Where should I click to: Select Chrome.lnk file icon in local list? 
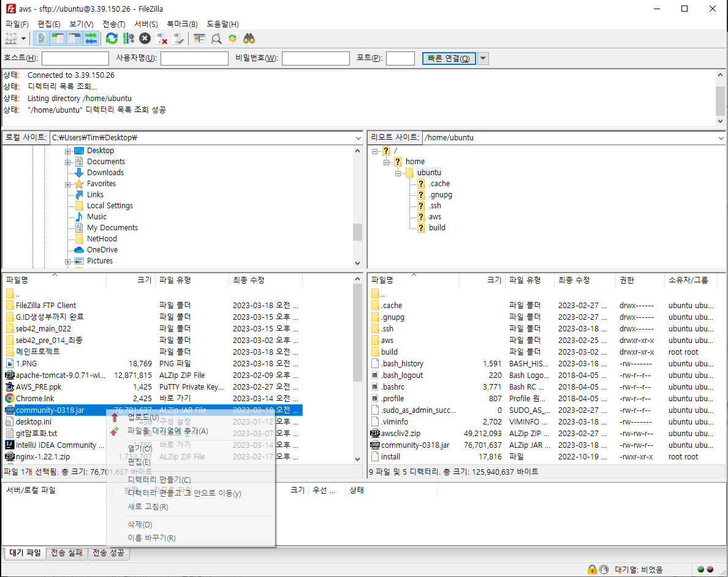(x=9, y=398)
